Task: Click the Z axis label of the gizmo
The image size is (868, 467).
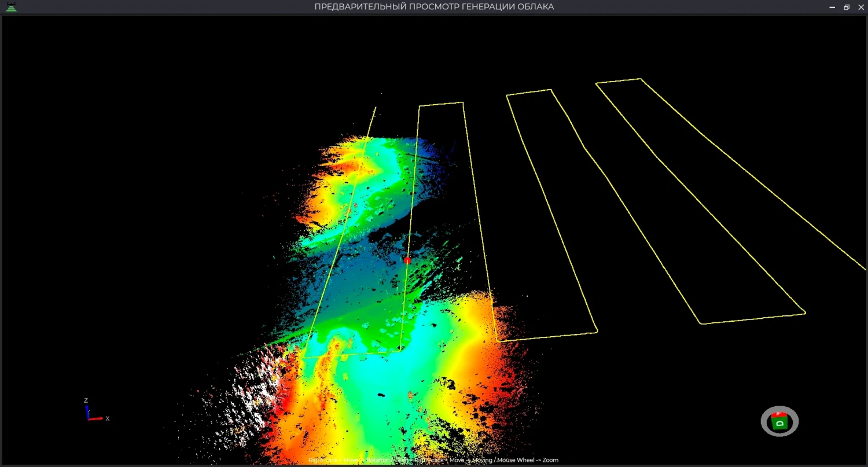Action: pos(86,400)
